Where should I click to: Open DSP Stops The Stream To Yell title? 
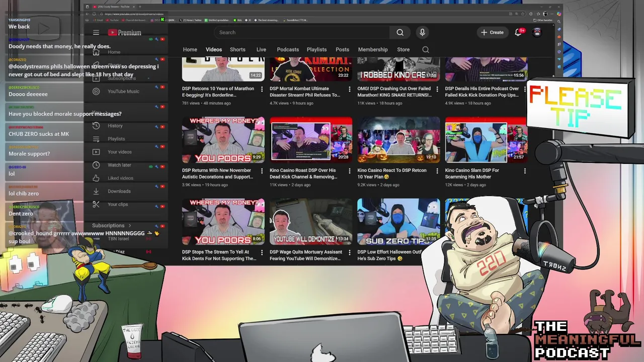click(219, 255)
